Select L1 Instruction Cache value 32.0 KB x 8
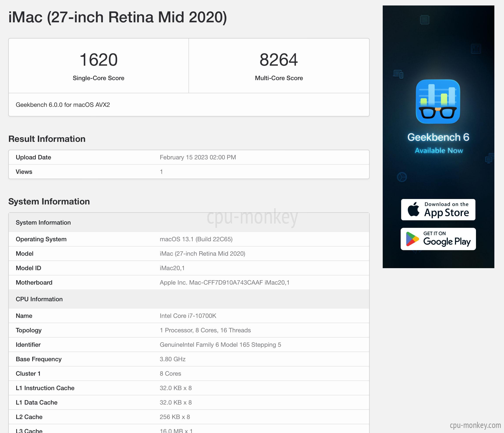 tap(176, 388)
